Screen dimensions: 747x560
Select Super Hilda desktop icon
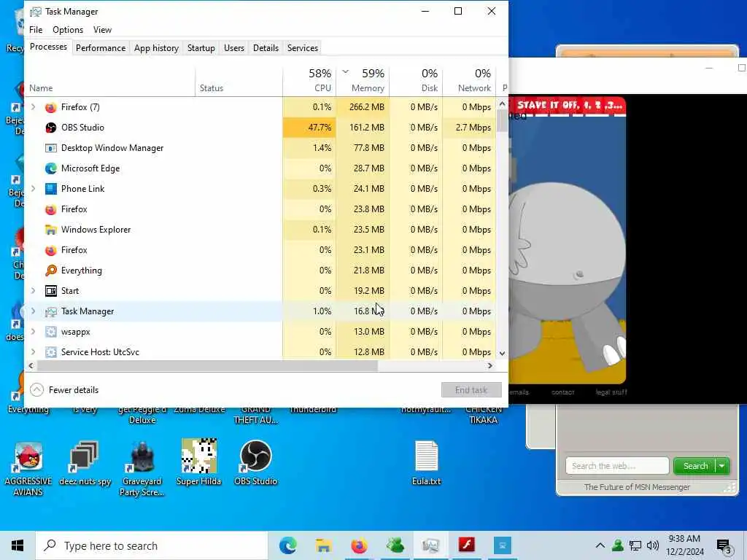click(198, 462)
